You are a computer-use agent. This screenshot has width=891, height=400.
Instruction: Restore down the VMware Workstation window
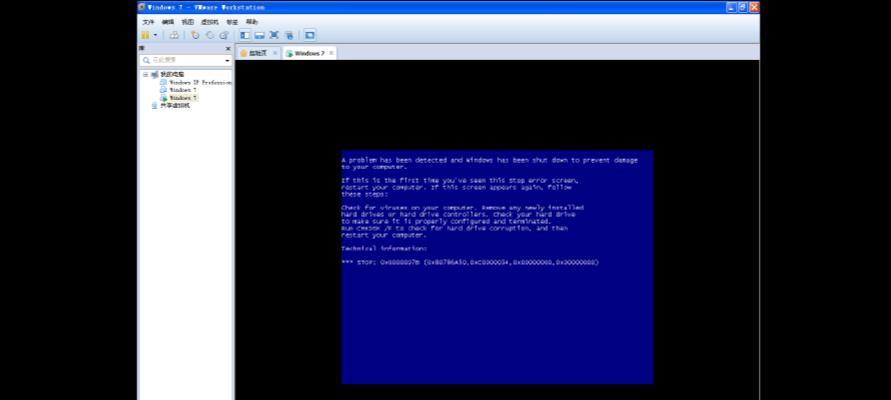743,7
